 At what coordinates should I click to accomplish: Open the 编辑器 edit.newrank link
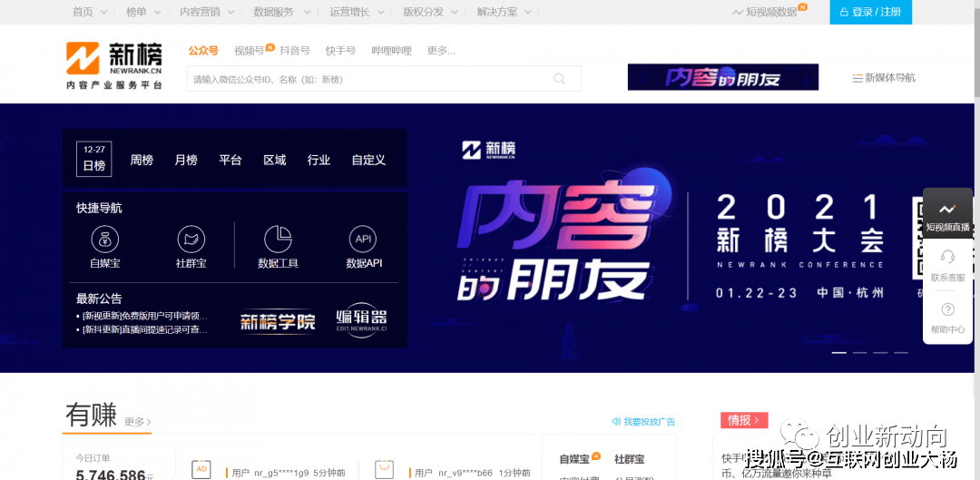(x=362, y=320)
